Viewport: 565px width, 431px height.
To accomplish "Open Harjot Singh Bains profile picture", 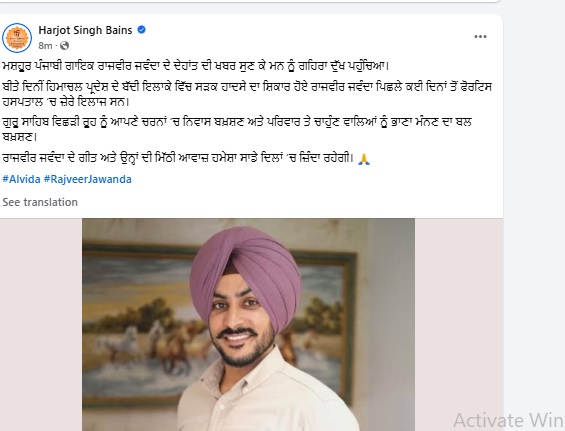I will pyautogui.click(x=17, y=38).
